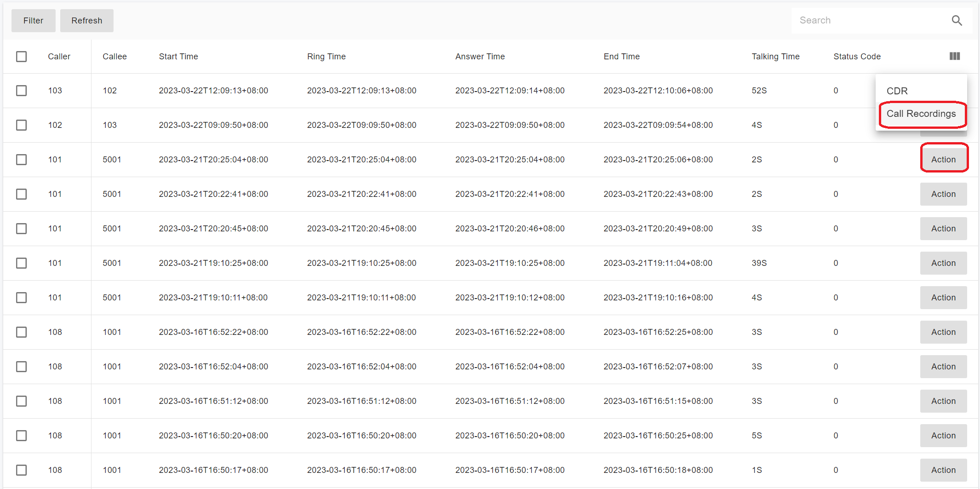Image resolution: width=980 pixels, height=489 pixels.
Task: Open the Filter options
Action: pos(33,21)
